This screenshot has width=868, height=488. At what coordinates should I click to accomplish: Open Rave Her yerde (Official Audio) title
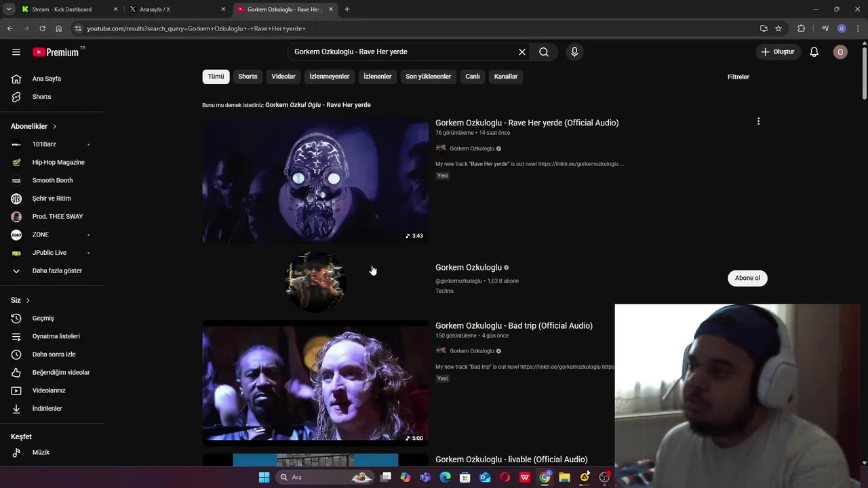[527, 123]
